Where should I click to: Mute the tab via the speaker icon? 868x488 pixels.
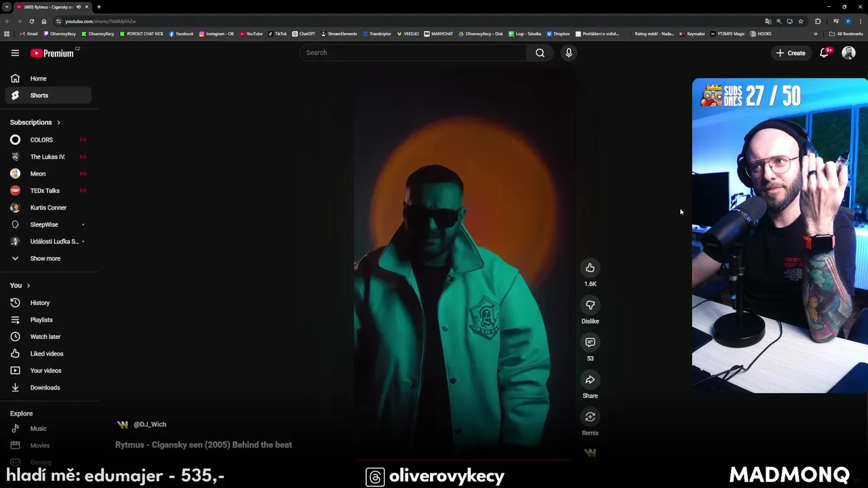pyautogui.click(x=79, y=7)
